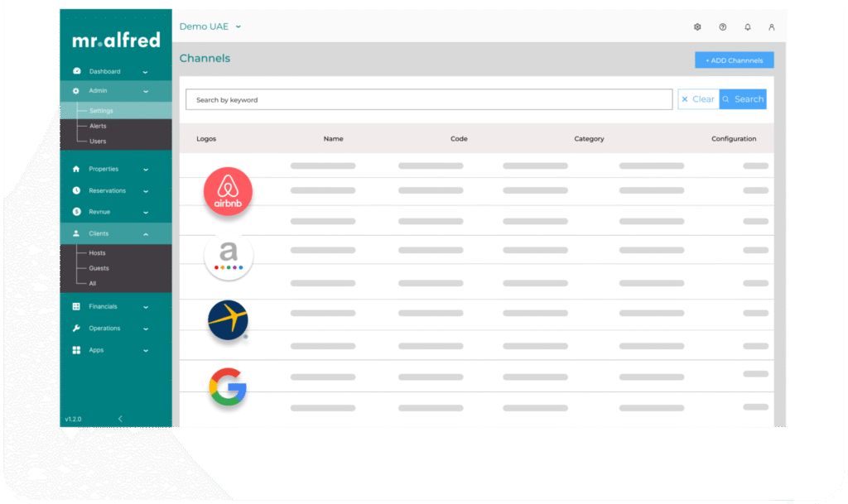
Task: Focus the Search by keyword field
Action: [428, 99]
